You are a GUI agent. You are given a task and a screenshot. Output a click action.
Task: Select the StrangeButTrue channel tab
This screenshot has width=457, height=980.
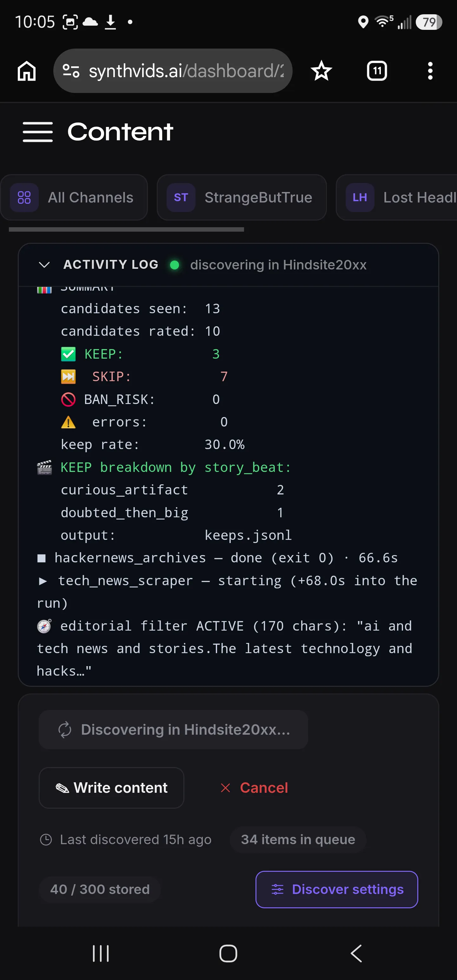click(x=242, y=197)
